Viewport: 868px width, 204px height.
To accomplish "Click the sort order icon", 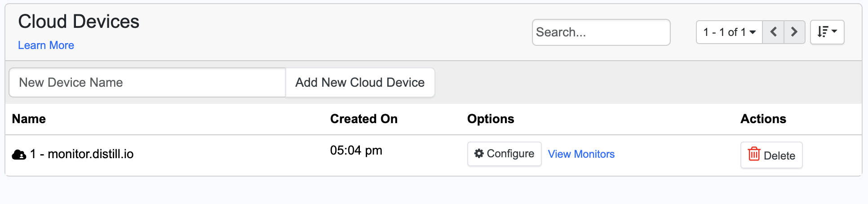I will point(822,32).
